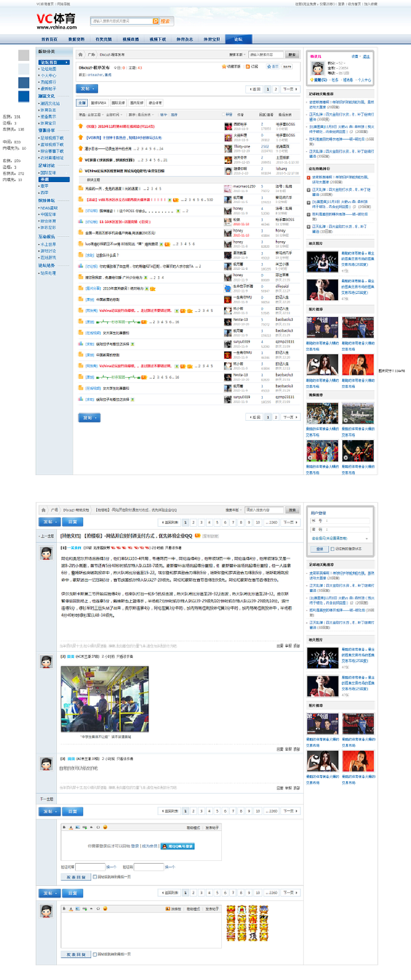
Task: Open 论坛地图 in left sidebar
Action: (x=48, y=69)
